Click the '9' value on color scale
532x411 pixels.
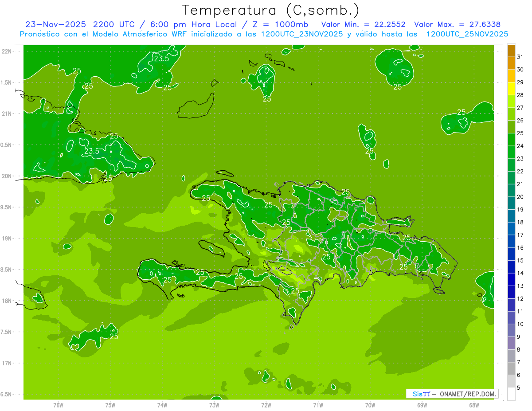pyautogui.click(x=519, y=337)
